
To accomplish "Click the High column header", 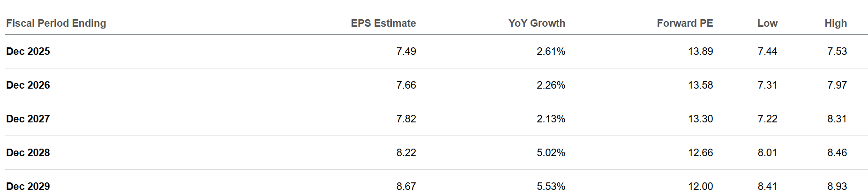I will click(x=836, y=23).
